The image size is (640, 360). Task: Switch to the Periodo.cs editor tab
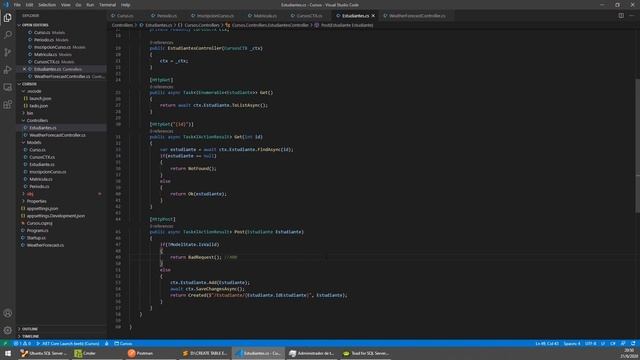pyautogui.click(x=167, y=16)
